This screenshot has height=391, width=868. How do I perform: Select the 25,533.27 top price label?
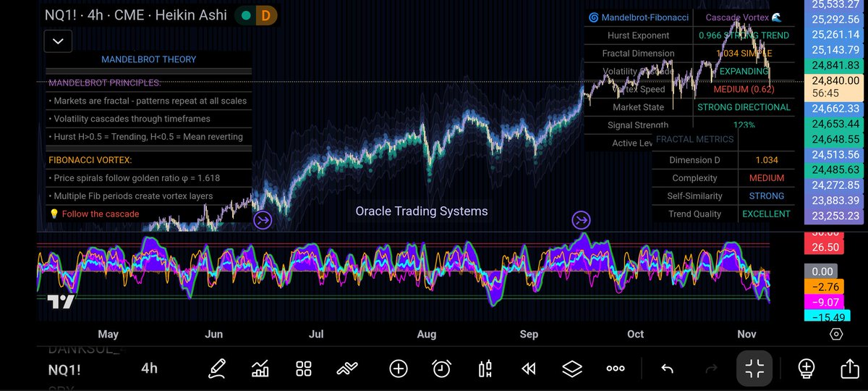click(836, 4)
